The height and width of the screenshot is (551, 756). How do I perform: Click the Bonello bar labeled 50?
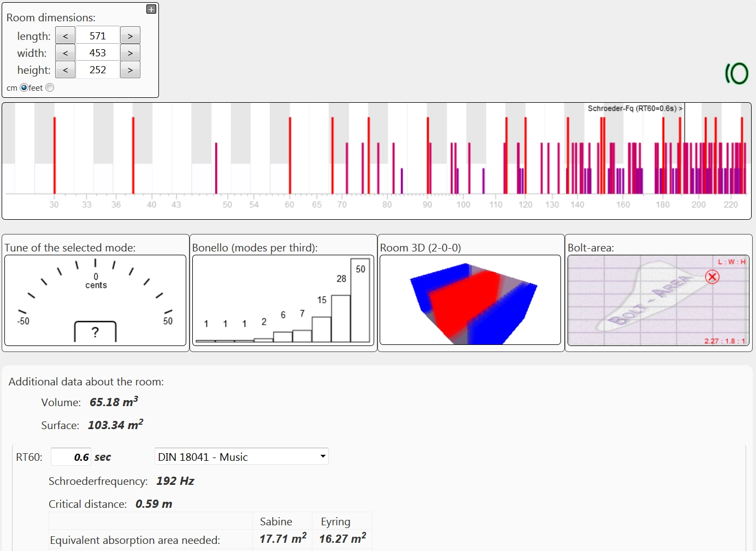(x=360, y=301)
